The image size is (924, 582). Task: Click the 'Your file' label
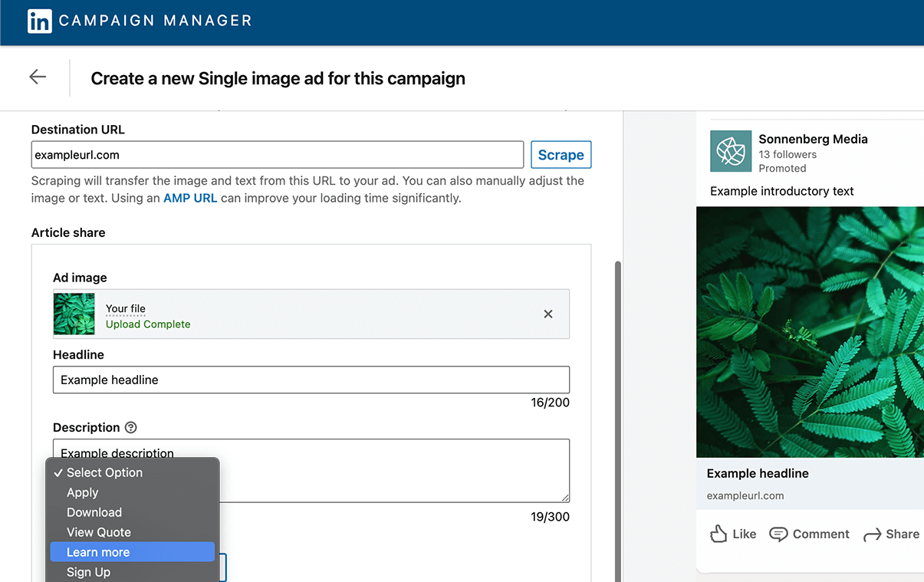pyautogui.click(x=126, y=308)
